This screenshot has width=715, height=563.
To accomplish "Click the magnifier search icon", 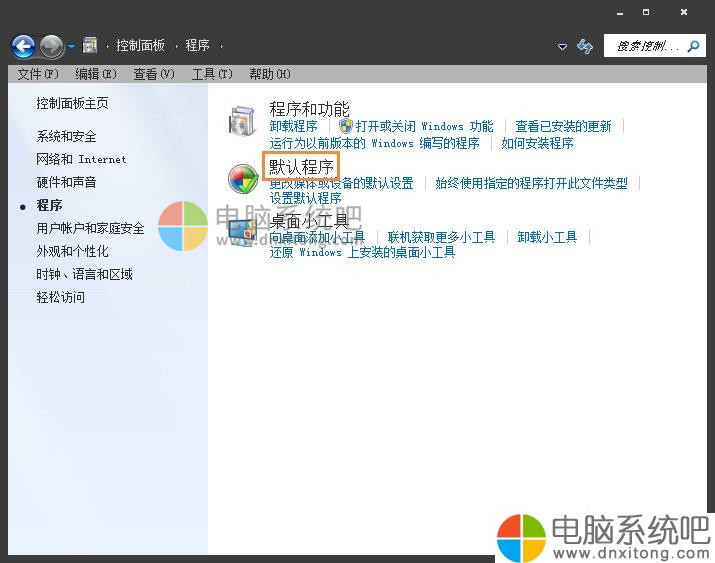I will click(694, 46).
